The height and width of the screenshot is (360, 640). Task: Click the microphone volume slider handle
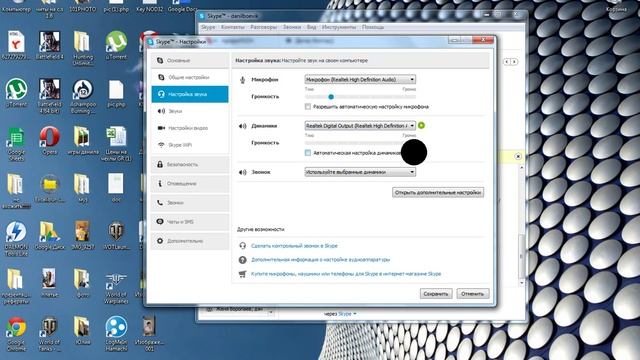331,97
